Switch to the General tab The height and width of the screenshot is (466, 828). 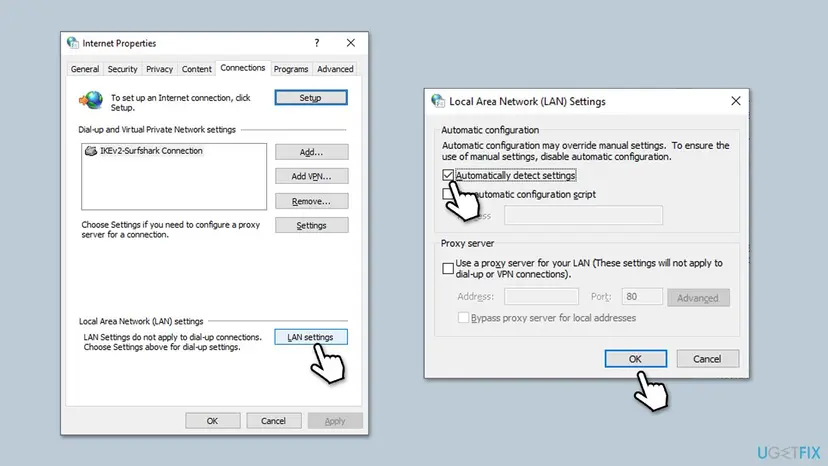click(x=85, y=69)
